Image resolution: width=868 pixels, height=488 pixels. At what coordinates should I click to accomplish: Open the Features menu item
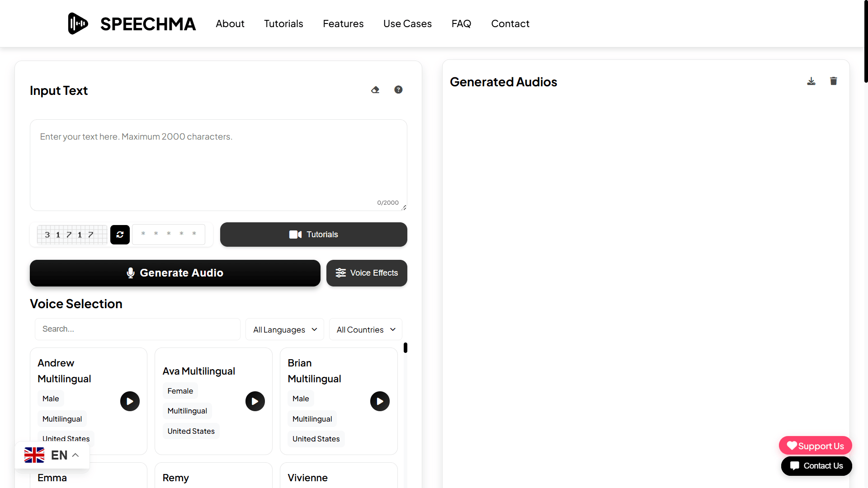343,23
